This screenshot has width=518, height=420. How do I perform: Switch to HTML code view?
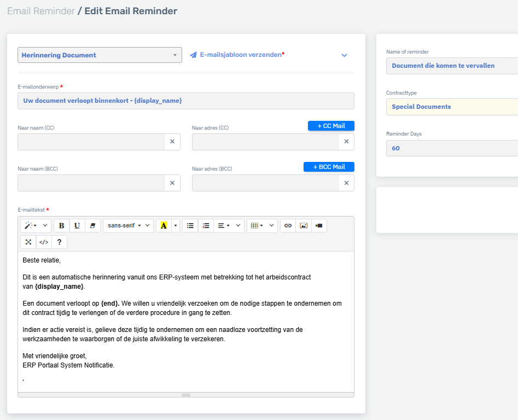click(43, 242)
